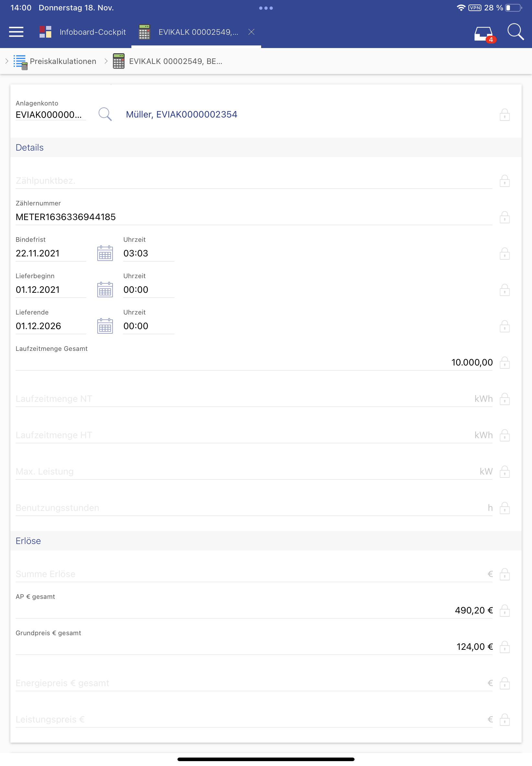
Task: Click the Anlagenkonto lookup magnifier icon
Action: point(105,114)
